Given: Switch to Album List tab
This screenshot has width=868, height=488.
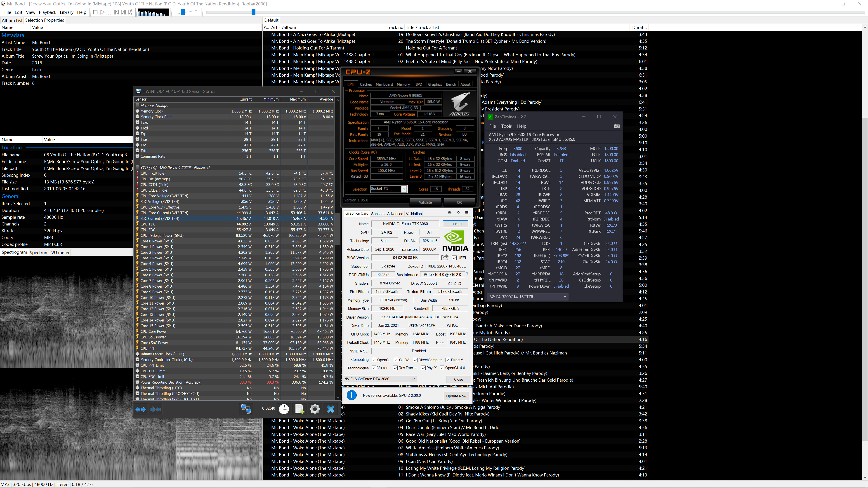Looking at the screenshot, I should point(12,20).
